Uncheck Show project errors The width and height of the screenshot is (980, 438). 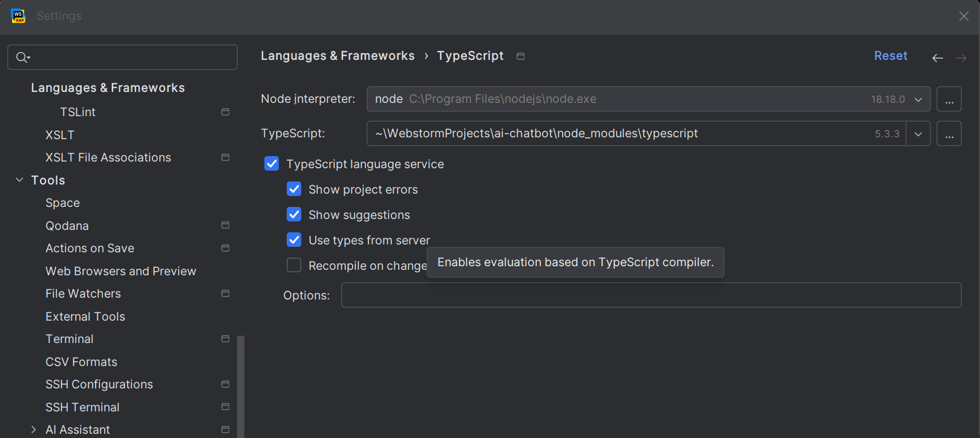tap(294, 189)
